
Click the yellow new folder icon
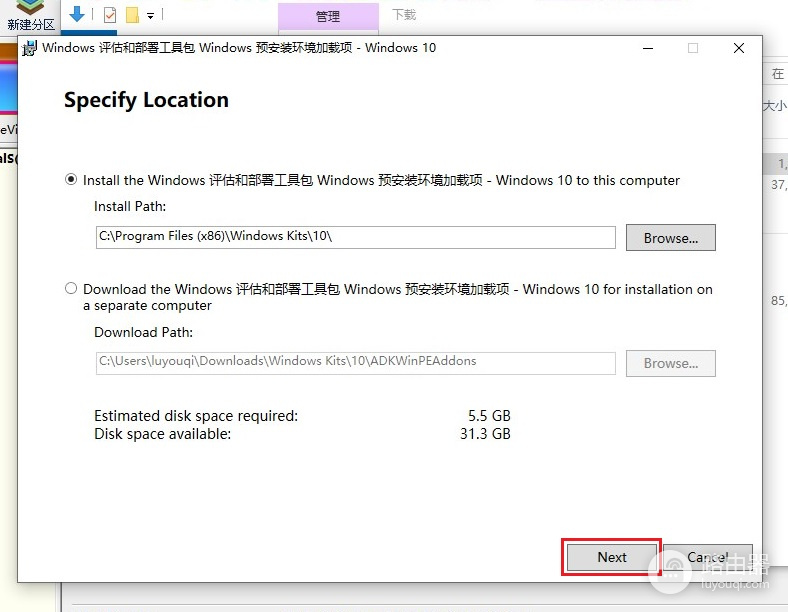tap(132, 15)
